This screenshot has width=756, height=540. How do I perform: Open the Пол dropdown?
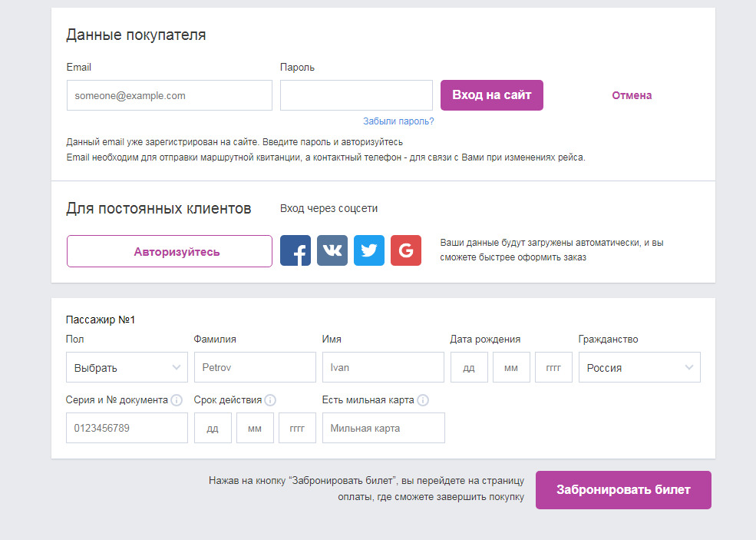pyautogui.click(x=127, y=367)
